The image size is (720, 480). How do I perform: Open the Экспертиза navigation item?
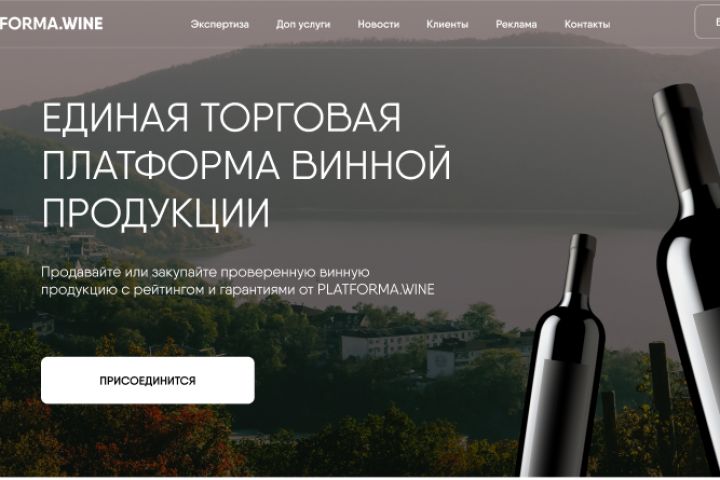tap(219, 24)
